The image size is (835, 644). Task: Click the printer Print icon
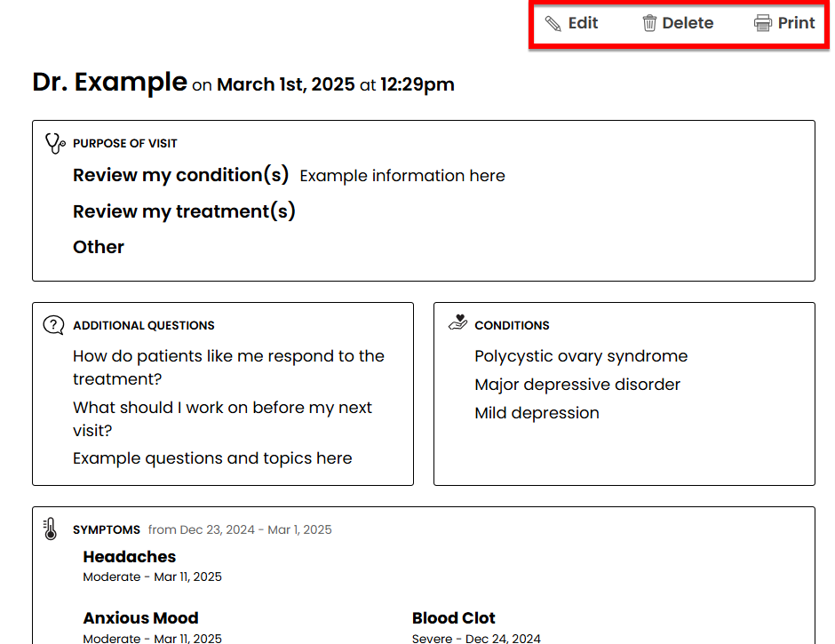click(x=762, y=23)
